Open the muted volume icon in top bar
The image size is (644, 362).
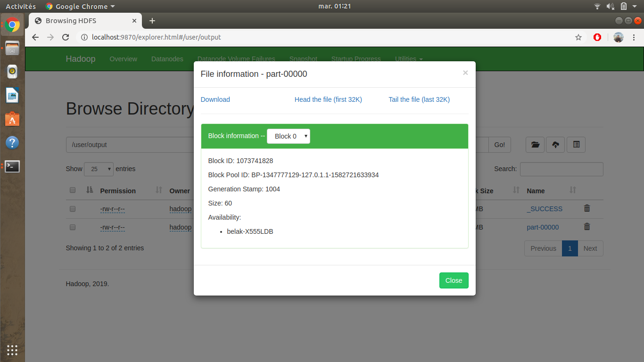(x=610, y=6)
